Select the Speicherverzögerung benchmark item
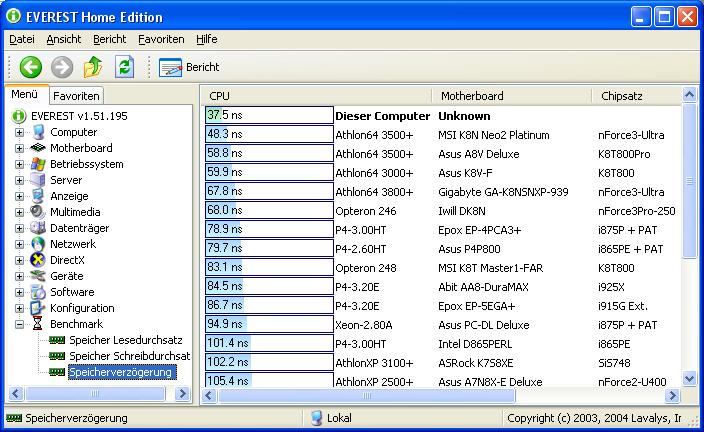This screenshot has width=704, height=432. click(120, 372)
